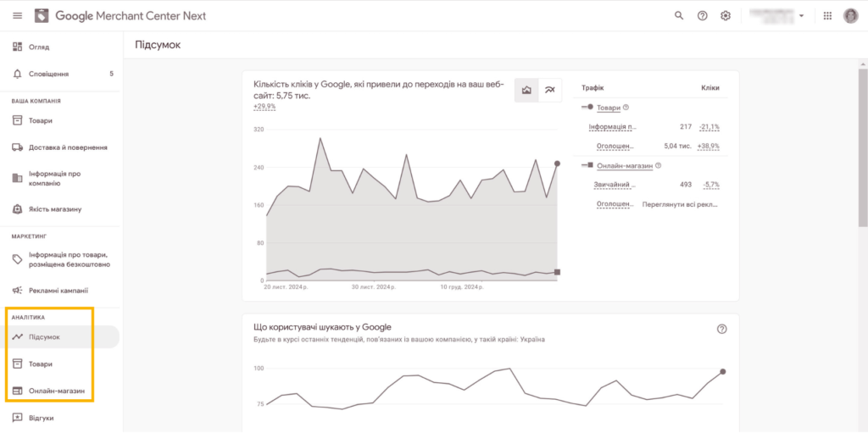Expand the account selector dropdown arrow
This screenshot has width=868, height=433.
[801, 15]
